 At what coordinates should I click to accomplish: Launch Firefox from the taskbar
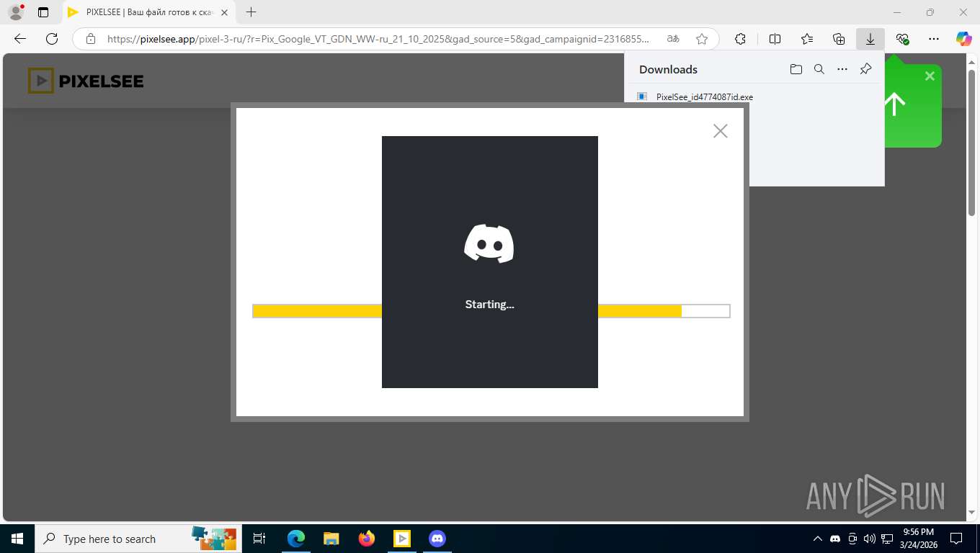pyautogui.click(x=367, y=539)
